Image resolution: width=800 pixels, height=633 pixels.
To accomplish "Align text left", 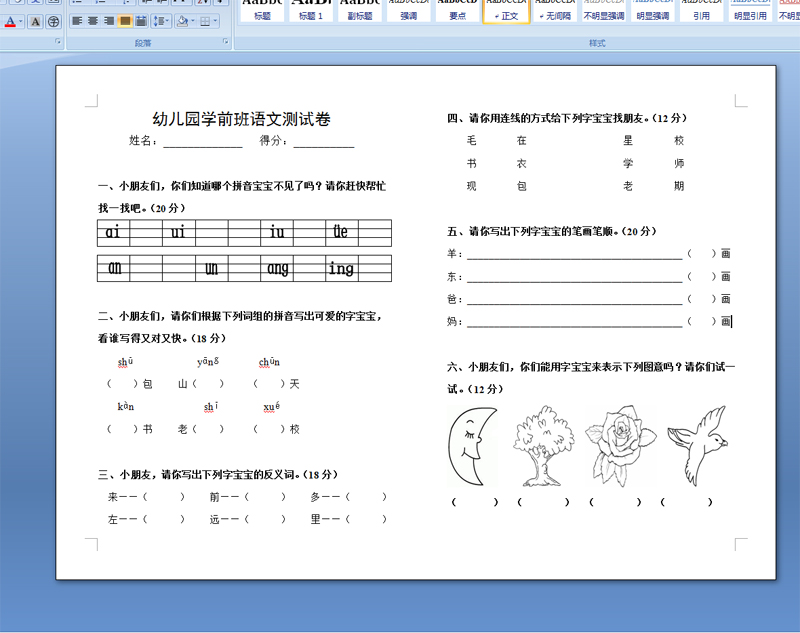I will pyautogui.click(x=77, y=21).
